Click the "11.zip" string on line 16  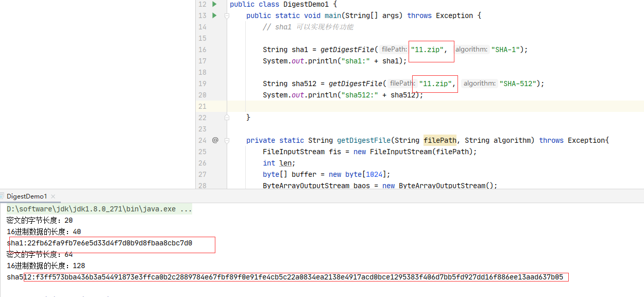pyautogui.click(x=426, y=49)
